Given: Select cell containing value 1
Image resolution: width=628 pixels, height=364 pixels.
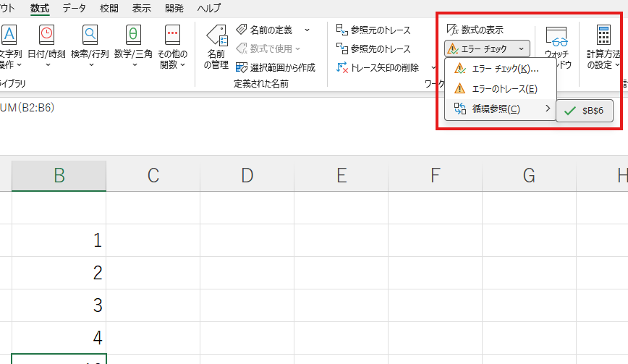Looking at the screenshot, I should tap(59, 240).
